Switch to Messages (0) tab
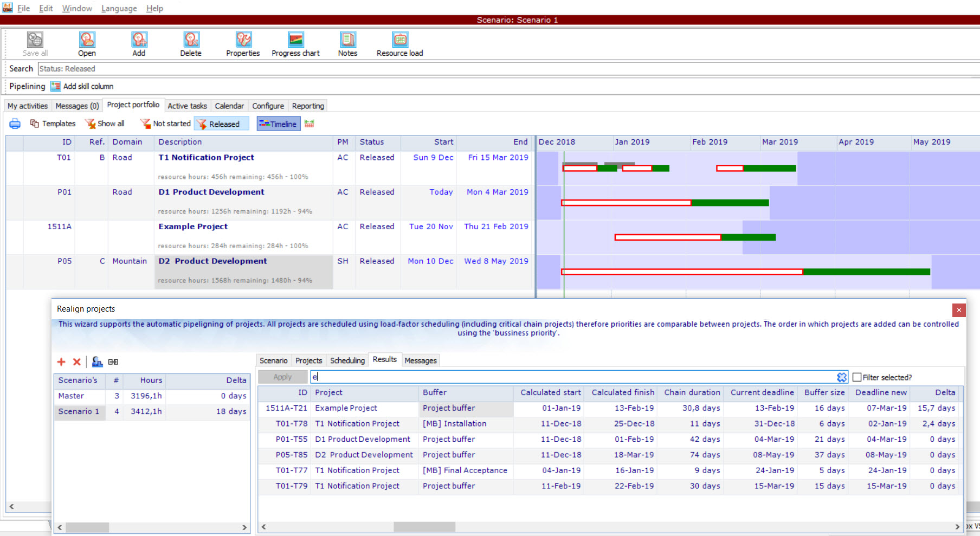 [x=78, y=106]
